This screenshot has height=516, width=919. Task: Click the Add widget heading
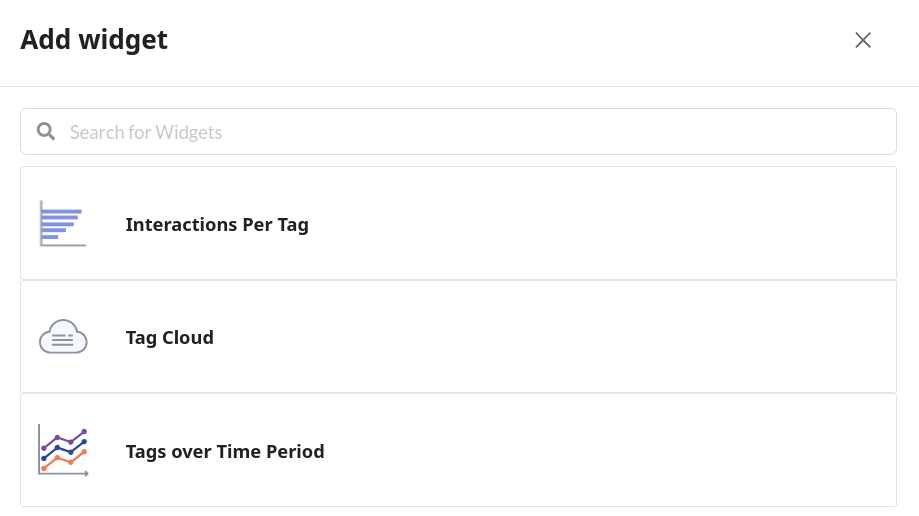94,40
